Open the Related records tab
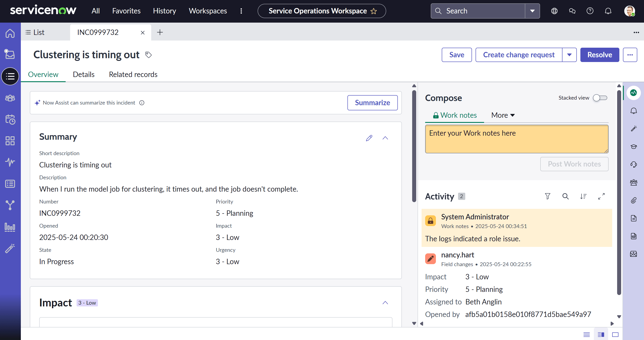 point(133,75)
